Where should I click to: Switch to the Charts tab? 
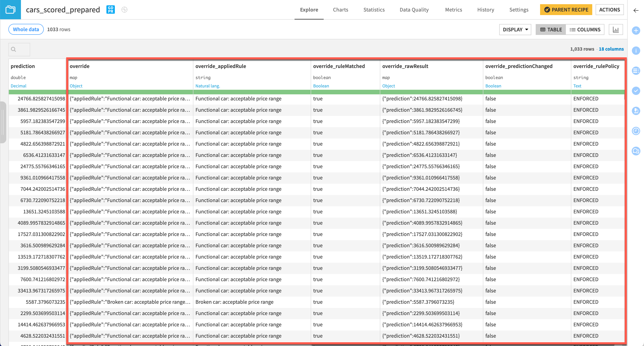click(340, 10)
